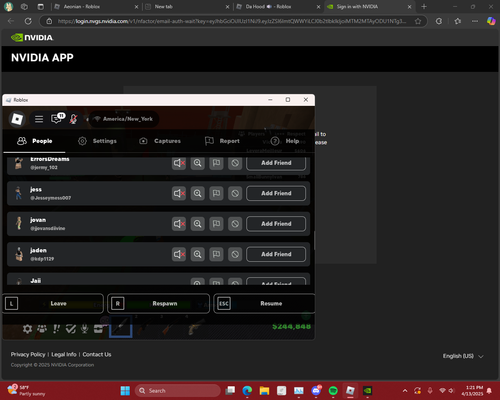Open the Settings tab
The height and width of the screenshot is (400, 500).
click(x=97, y=141)
